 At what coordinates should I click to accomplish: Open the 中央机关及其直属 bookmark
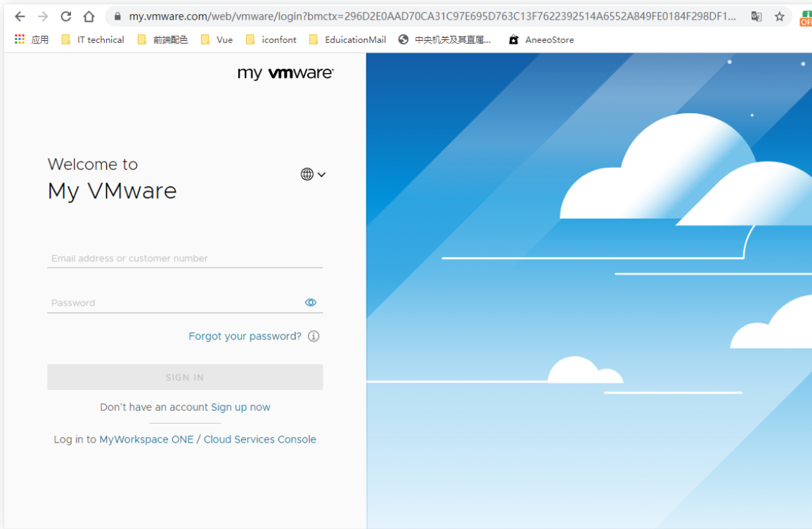[444, 39]
